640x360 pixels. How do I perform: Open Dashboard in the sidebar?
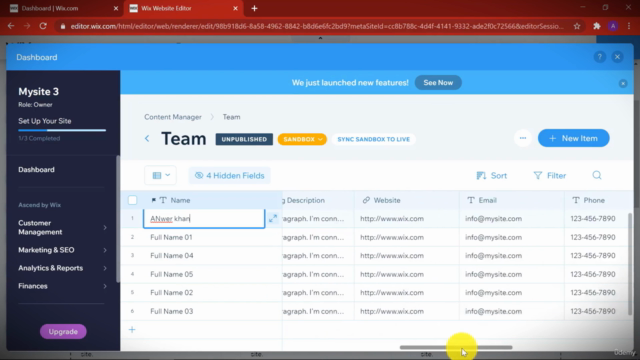tap(36, 169)
